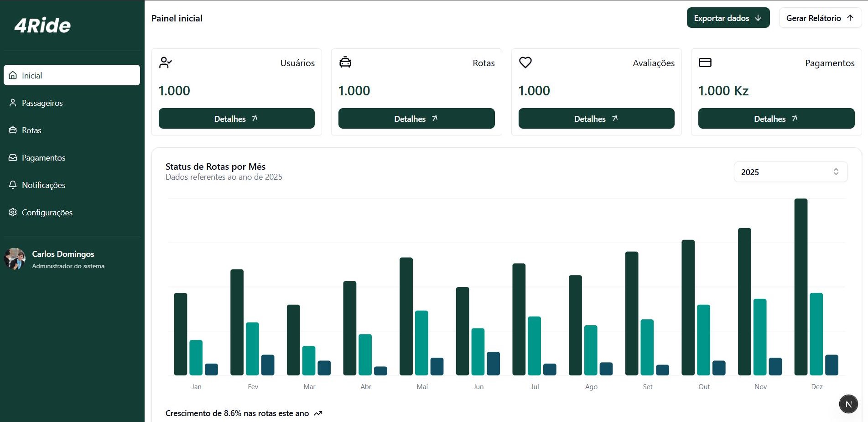Click the trending-up arrow after growth text
This screenshot has height=422, width=868.
coord(318,413)
